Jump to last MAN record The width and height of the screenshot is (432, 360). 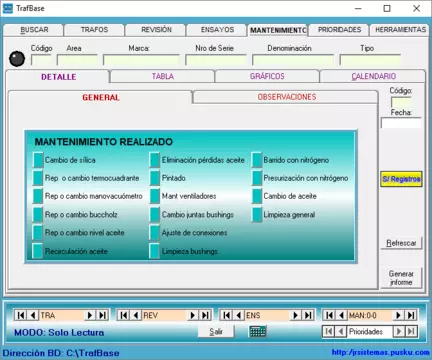point(411,315)
